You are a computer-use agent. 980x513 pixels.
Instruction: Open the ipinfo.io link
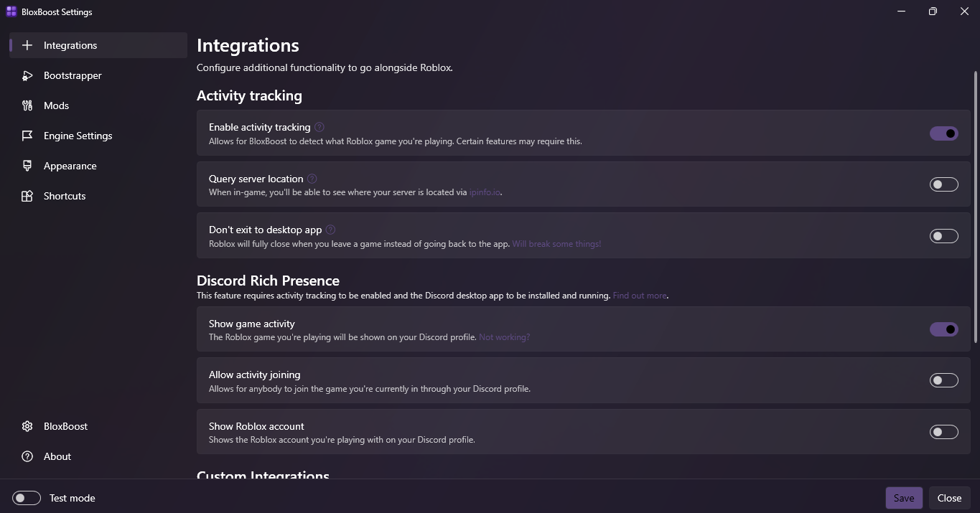tap(485, 192)
